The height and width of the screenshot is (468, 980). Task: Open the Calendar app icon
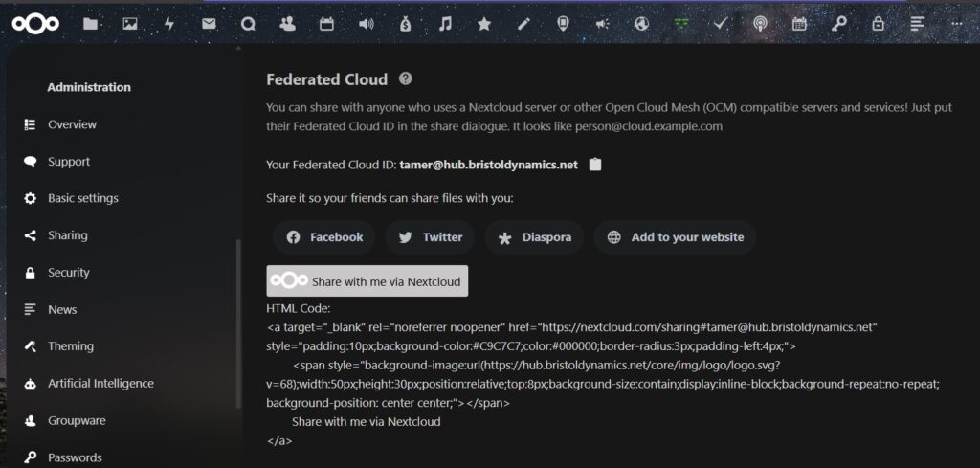tap(327, 24)
